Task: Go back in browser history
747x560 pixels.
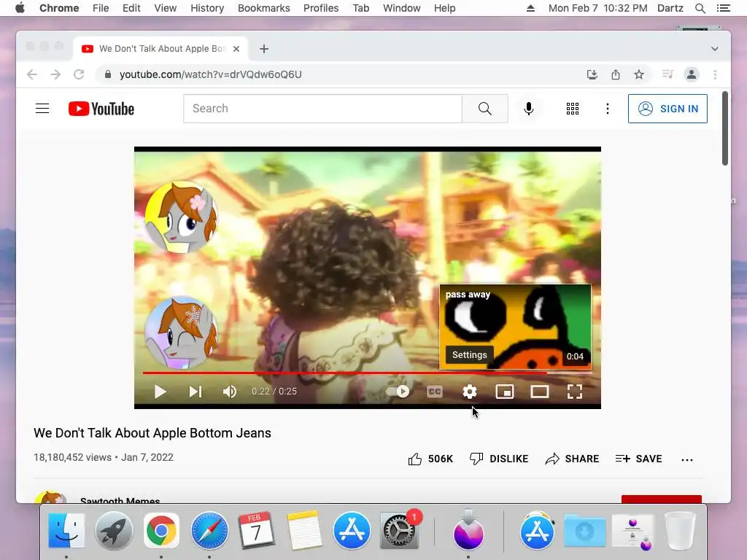Action: (x=32, y=74)
